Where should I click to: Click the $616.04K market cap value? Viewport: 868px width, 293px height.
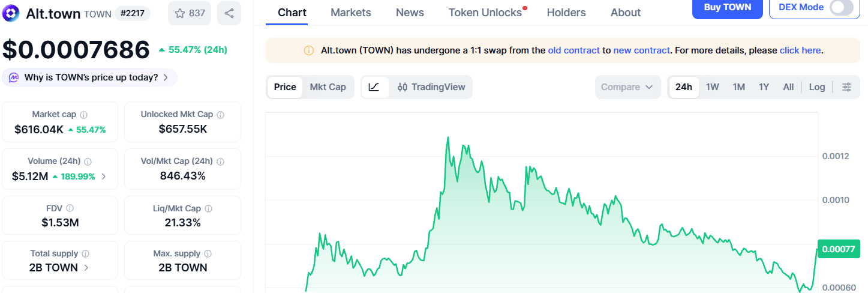click(x=39, y=129)
